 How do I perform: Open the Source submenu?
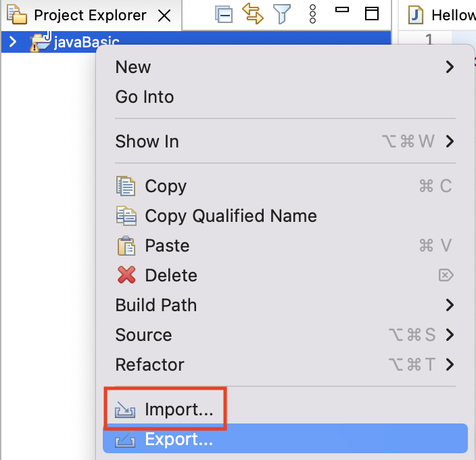285,335
